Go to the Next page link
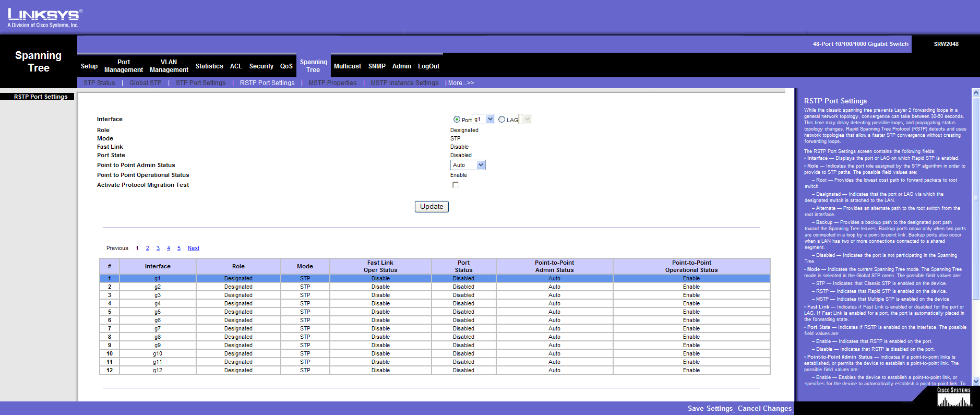Screen dimensions: 980x415 click(193, 248)
